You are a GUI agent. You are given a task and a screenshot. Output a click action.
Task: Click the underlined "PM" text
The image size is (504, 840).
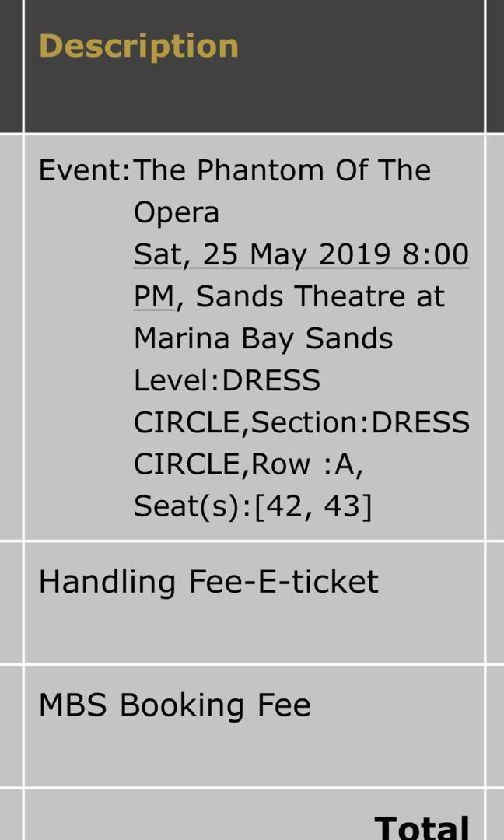pyautogui.click(x=155, y=297)
